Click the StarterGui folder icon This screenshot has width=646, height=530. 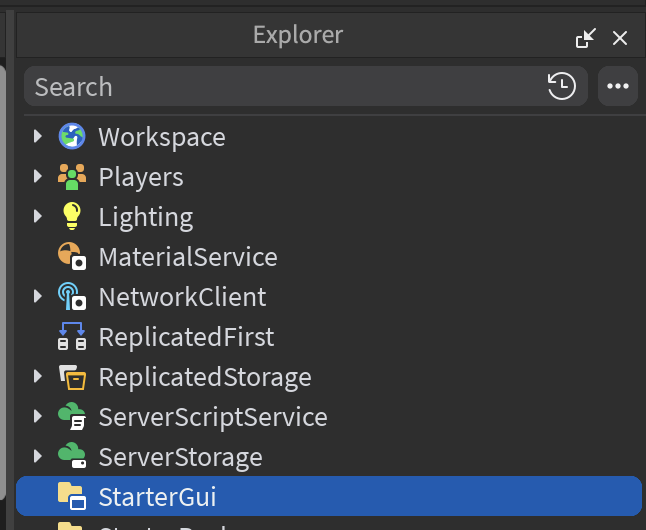(x=72, y=497)
